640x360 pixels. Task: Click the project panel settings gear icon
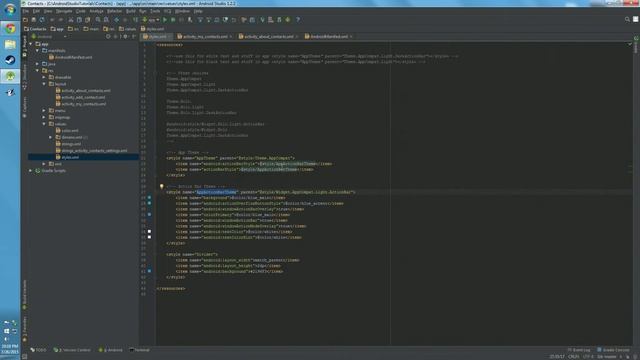tap(126, 36)
